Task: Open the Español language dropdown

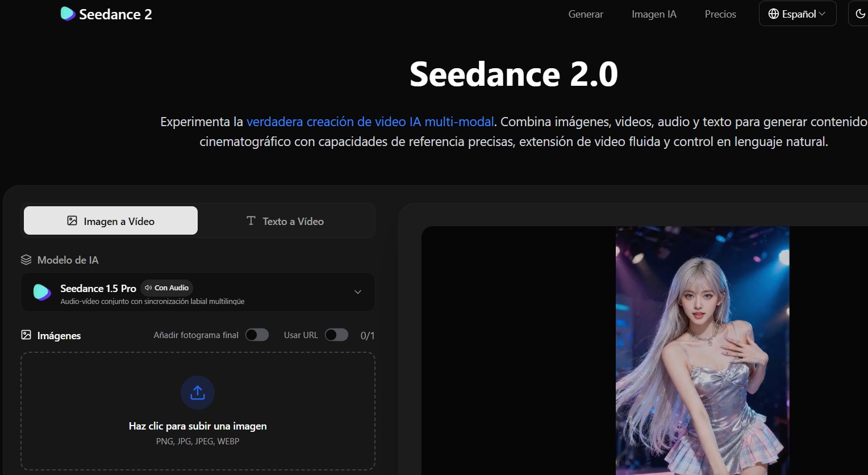Action: click(x=798, y=14)
